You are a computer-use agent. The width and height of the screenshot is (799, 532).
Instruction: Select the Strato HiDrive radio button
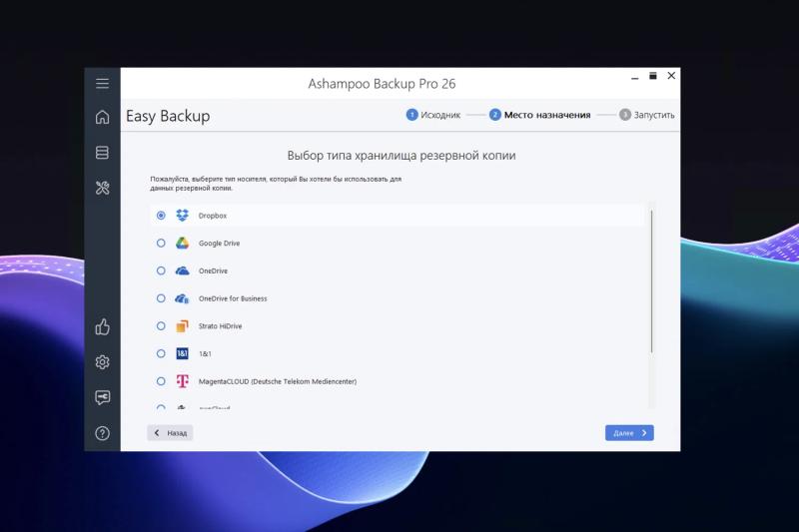click(161, 325)
